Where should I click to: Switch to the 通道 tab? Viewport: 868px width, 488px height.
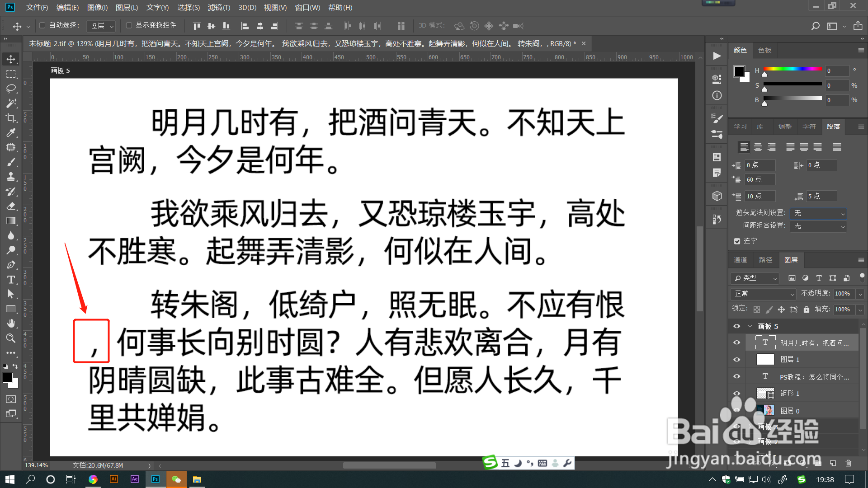[740, 260]
